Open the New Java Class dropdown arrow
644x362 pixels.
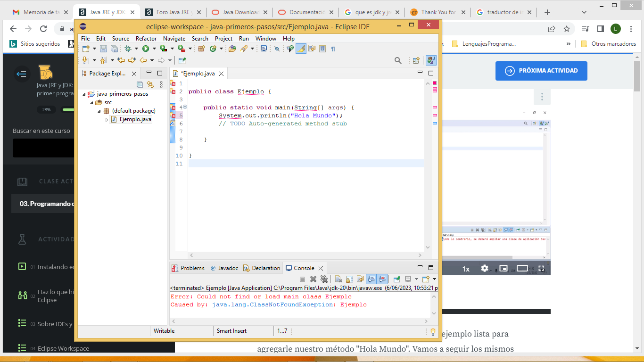[x=221, y=49]
